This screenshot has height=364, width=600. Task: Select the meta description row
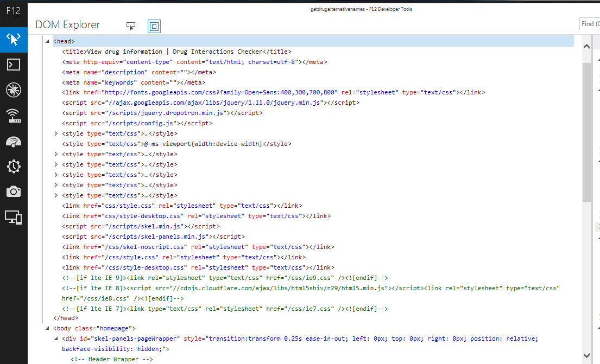click(x=139, y=72)
